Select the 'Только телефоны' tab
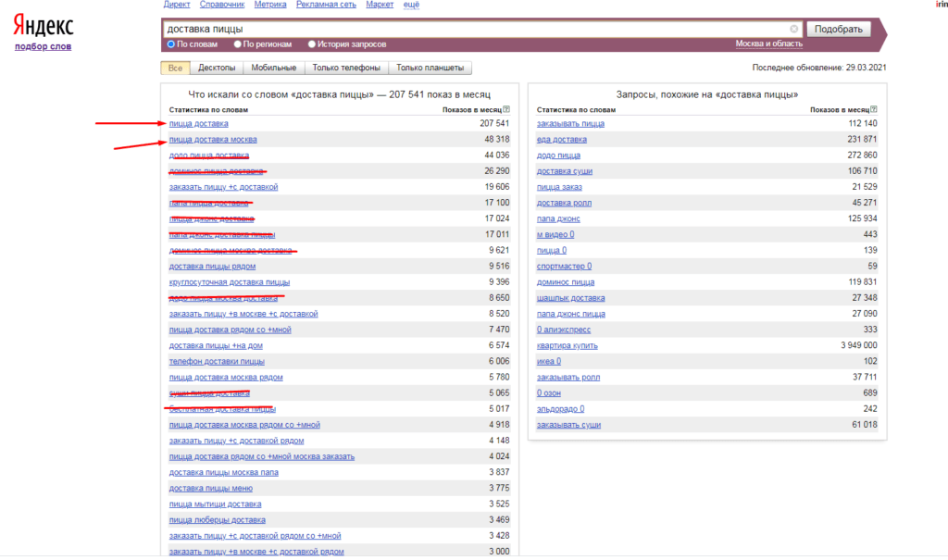 point(346,68)
